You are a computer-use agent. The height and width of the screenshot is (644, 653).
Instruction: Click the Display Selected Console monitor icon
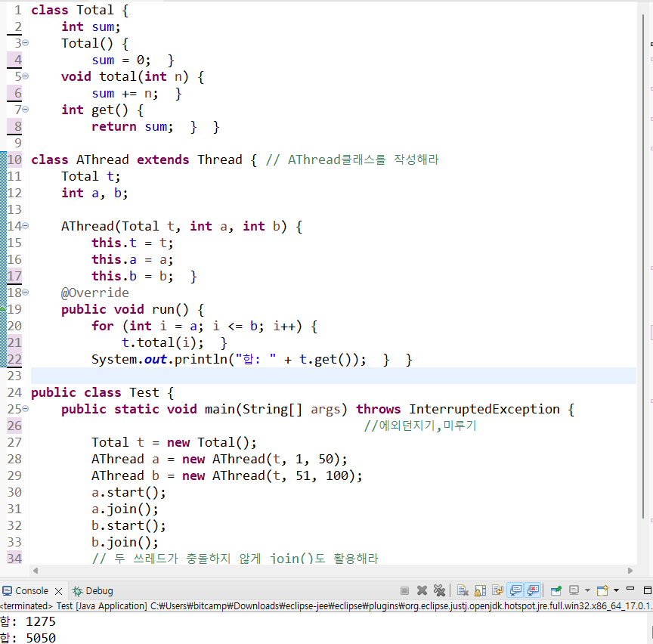[574, 590]
